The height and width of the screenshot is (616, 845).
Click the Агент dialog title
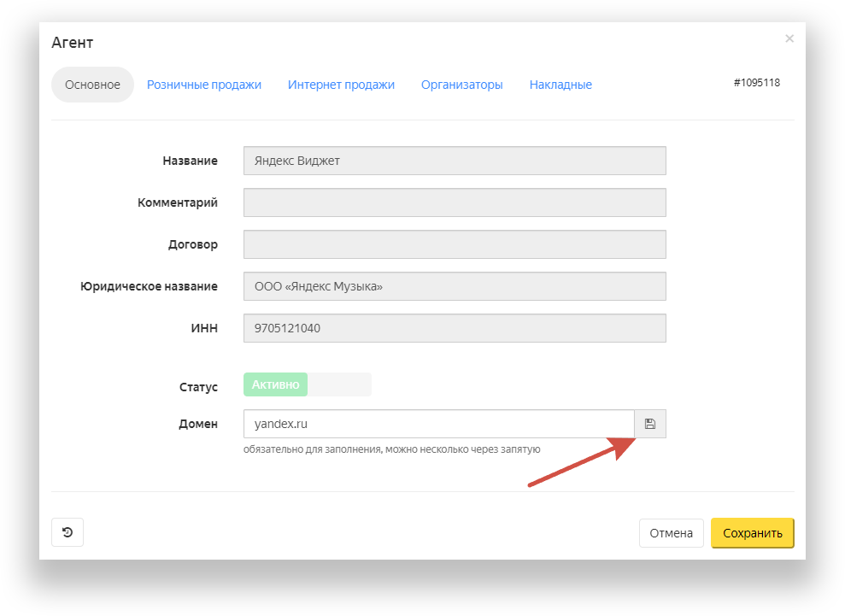pos(73,43)
